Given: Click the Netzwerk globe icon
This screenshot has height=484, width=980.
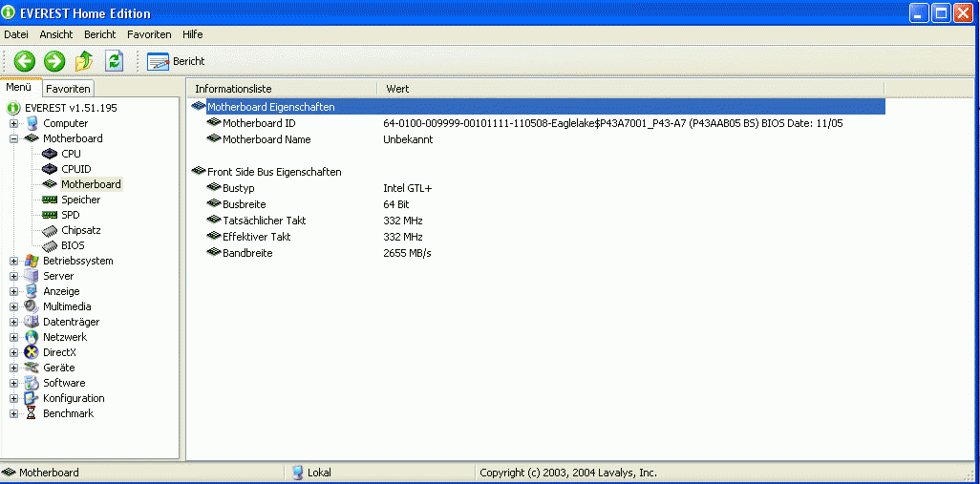Looking at the screenshot, I should click(x=32, y=337).
